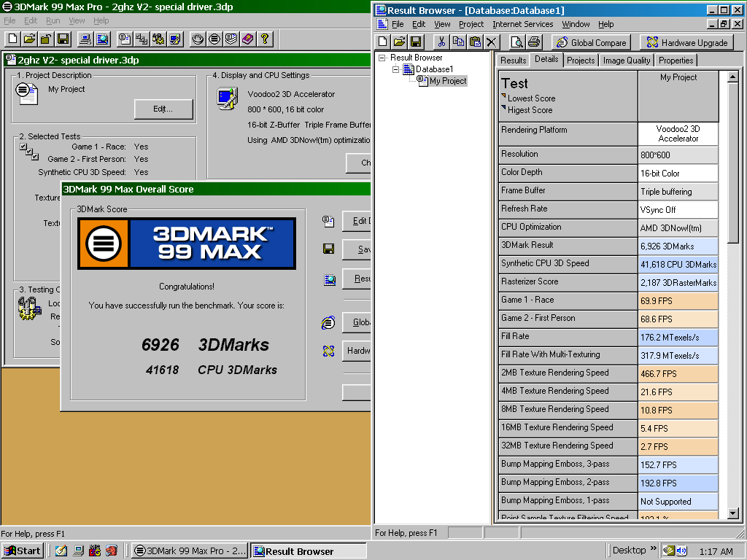Click New icon in Result Browser toolbar
Viewport: 747px width, 560px height.
click(x=383, y=42)
